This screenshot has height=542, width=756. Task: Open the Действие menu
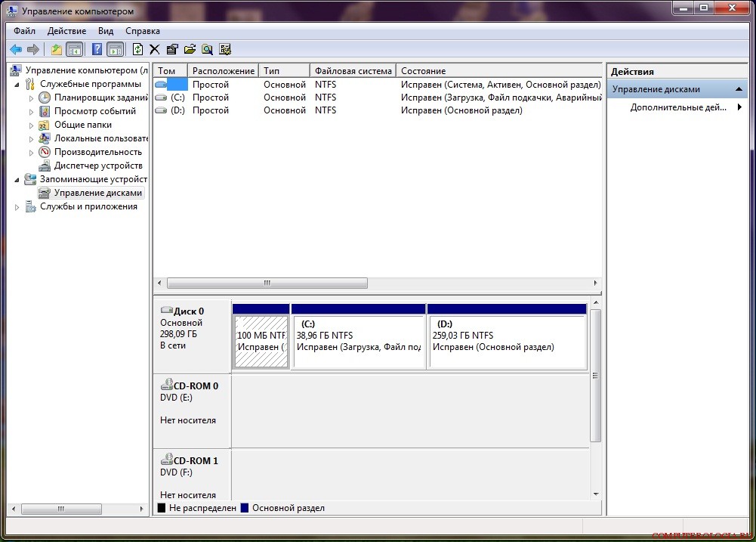click(x=66, y=31)
